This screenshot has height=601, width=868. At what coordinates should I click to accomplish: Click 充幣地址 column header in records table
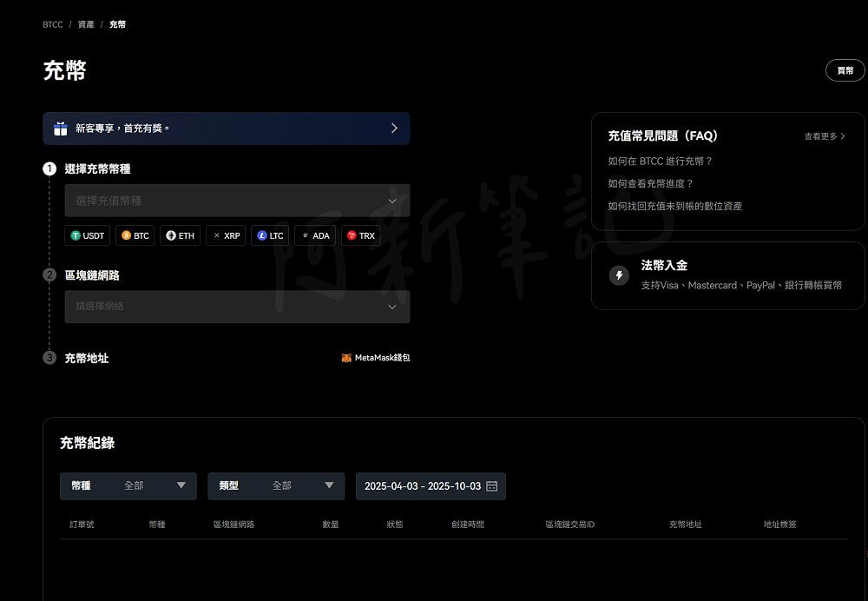[686, 524]
